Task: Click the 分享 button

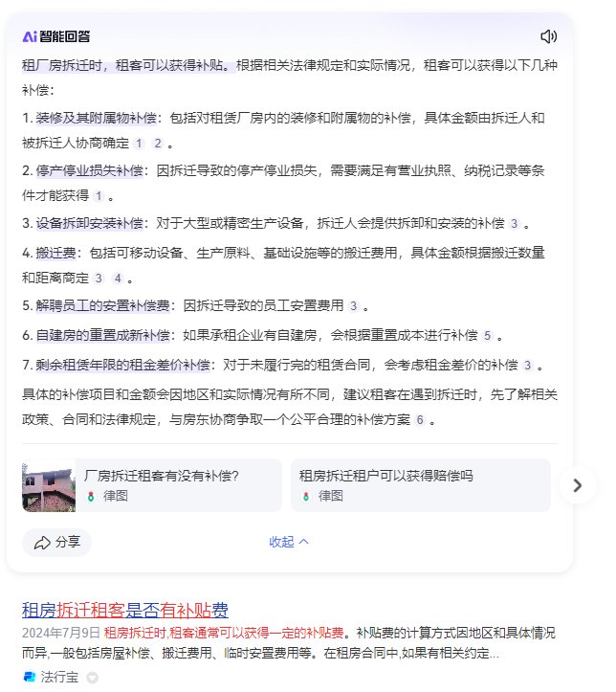Action: pyautogui.click(x=56, y=543)
